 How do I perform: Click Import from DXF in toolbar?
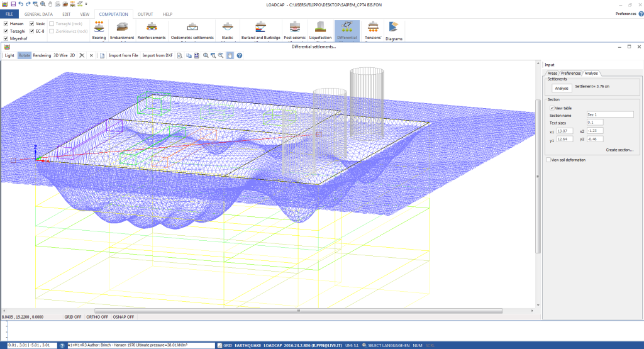pyautogui.click(x=157, y=55)
